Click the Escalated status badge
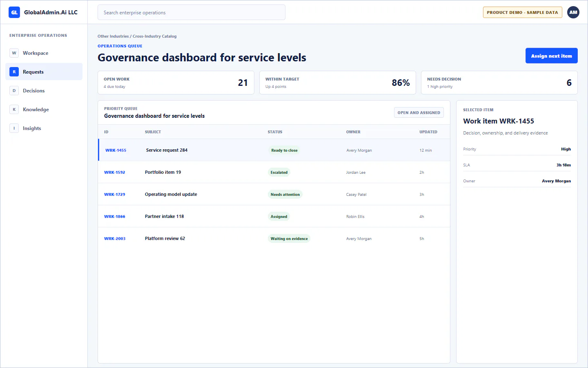Image resolution: width=588 pixels, height=368 pixels. 279,173
